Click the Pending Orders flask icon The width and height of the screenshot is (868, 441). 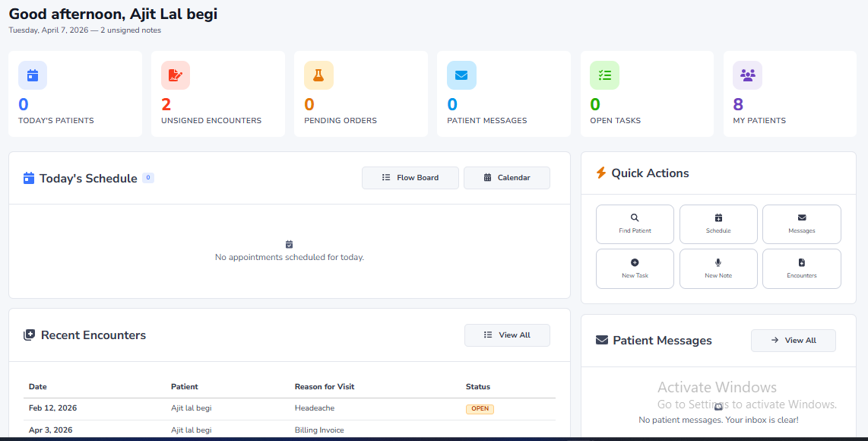point(318,75)
